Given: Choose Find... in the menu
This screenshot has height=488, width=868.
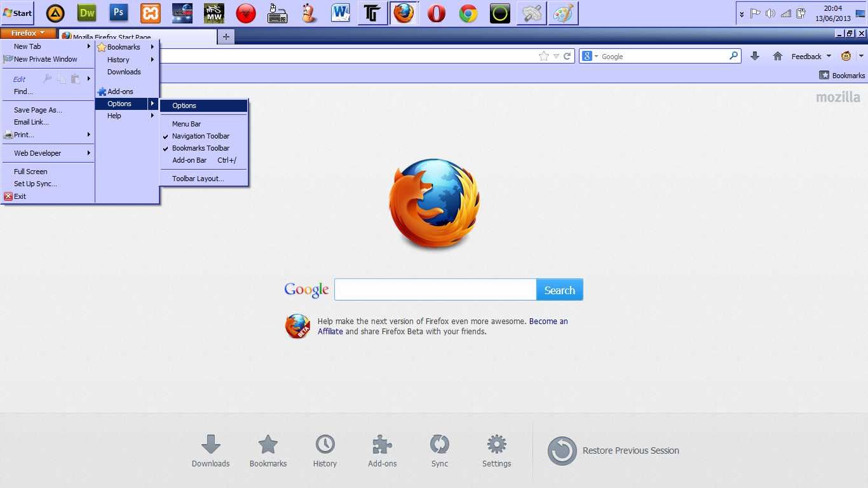Looking at the screenshot, I should [x=48, y=91].
